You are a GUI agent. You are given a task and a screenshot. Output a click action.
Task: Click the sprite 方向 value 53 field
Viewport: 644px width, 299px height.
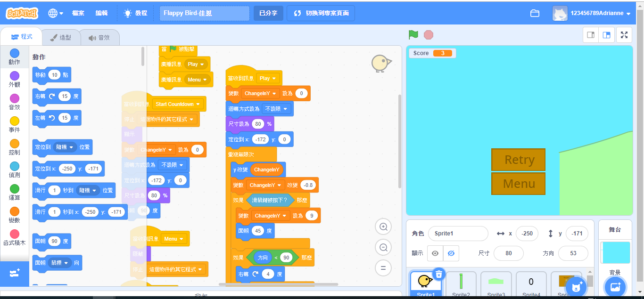[573, 253]
